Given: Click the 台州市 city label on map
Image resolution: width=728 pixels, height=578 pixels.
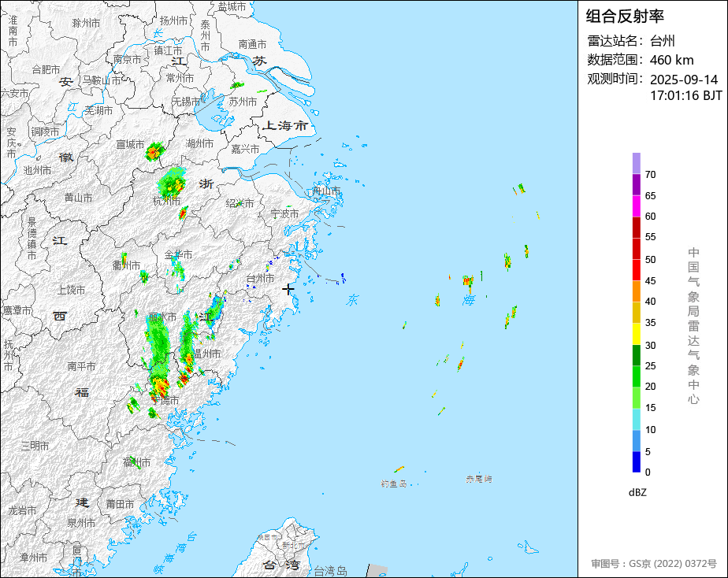Looking at the screenshot, I should (260, 278).
